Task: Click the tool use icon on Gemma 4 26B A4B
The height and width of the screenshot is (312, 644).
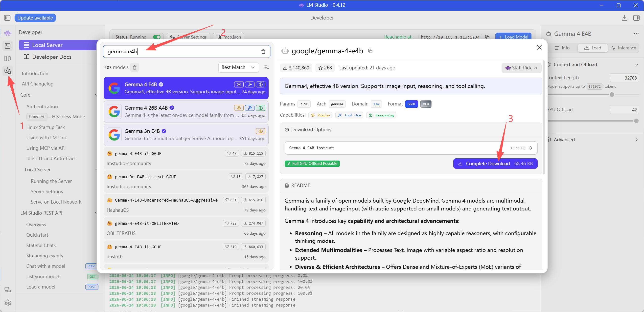Action: [250, 108]
